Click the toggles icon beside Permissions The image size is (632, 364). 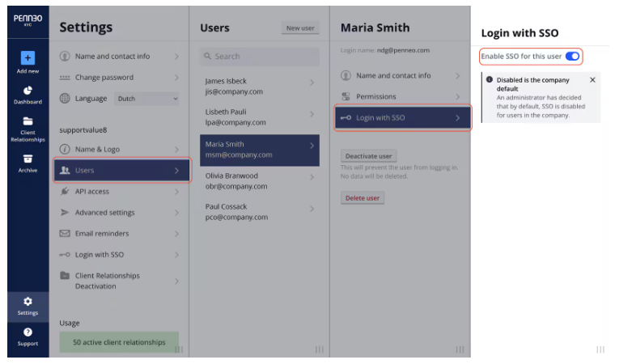(346, 96)
